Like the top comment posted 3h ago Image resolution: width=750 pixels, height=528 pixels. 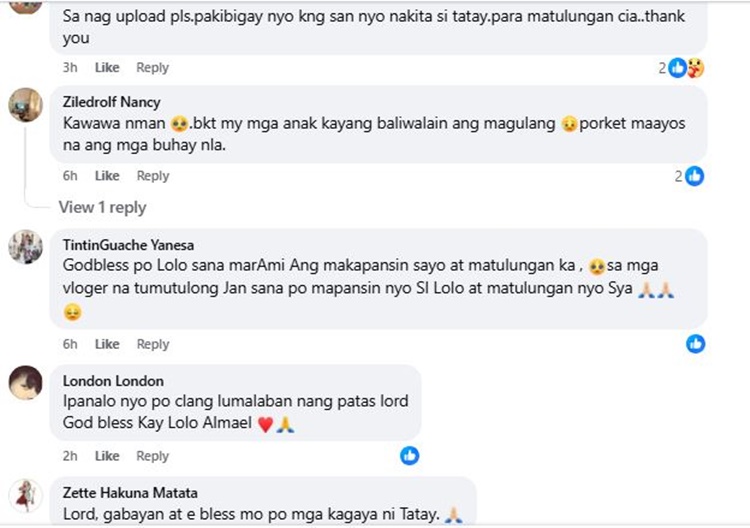pos(107,68)
